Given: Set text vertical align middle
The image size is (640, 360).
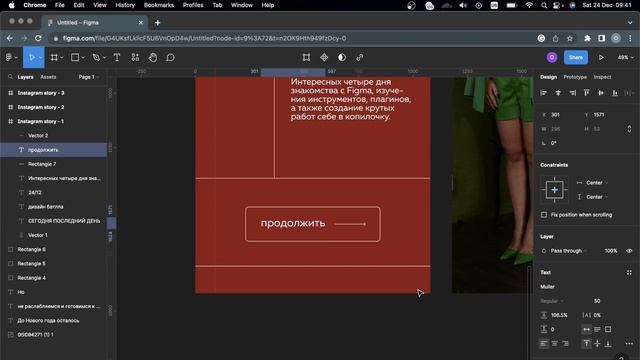Looking at the screenshot, I should click(597, 344).
